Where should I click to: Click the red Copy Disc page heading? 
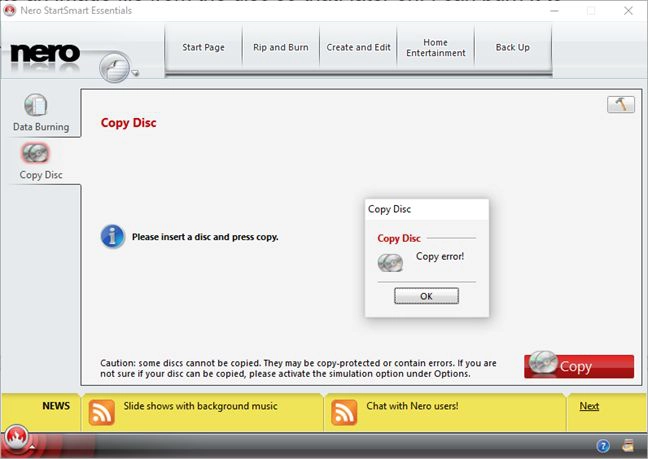[x=129, y=123]
